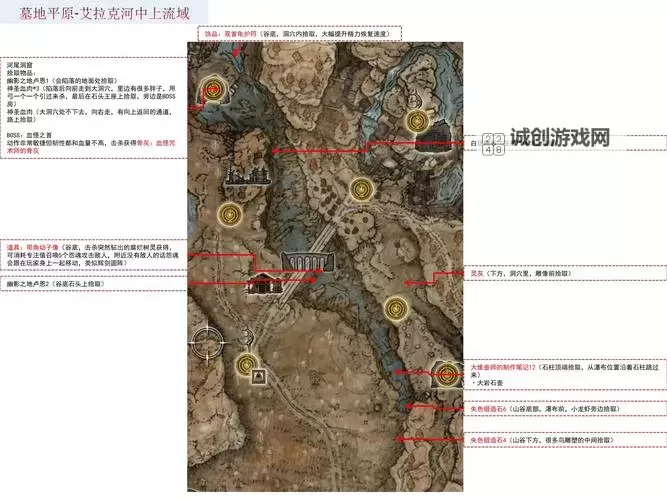This screenshot has width=667, height=500.
Task: Select the 失色锻造石6 callout
Action: [x=565, y=409]
